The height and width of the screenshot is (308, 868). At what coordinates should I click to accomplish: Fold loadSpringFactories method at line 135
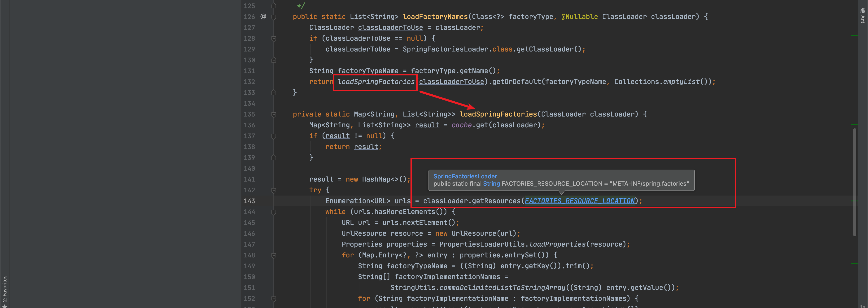tap(274, 114)
